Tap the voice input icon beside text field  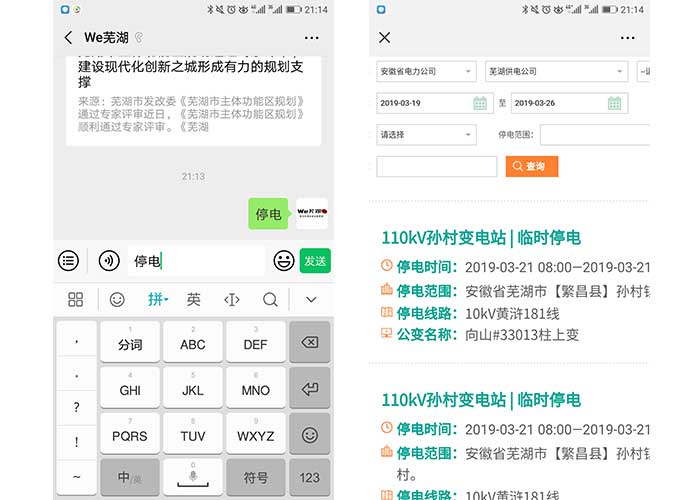tap(109, 261)
